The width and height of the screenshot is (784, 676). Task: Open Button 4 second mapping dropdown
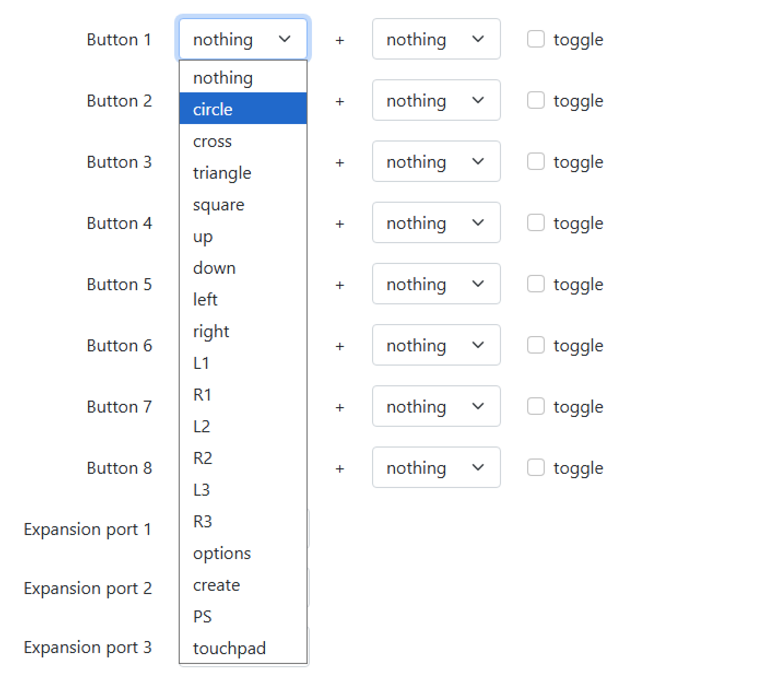pyautogui.click(x=437, y=222)
